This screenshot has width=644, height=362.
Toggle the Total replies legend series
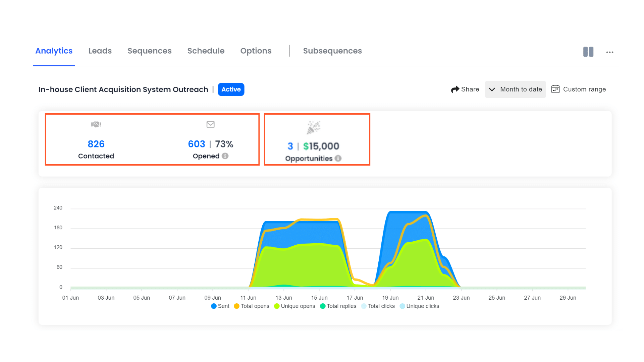[x=338, y=306]
